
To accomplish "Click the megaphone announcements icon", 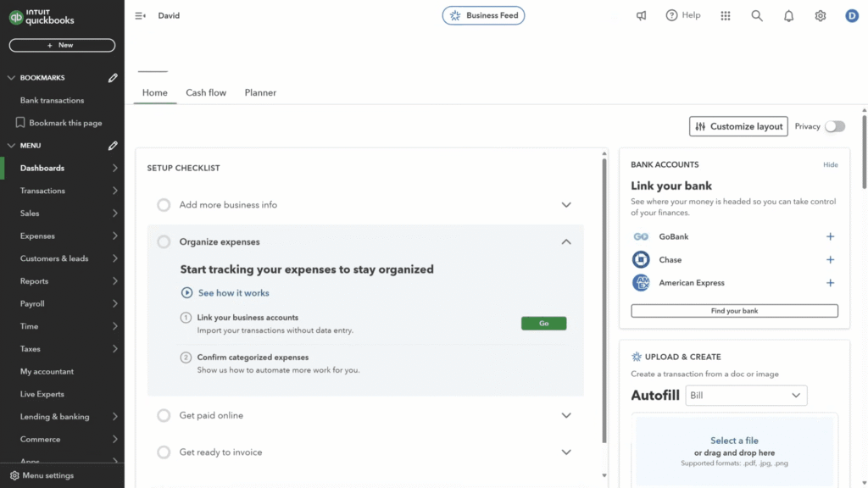I will pos(642,16).
